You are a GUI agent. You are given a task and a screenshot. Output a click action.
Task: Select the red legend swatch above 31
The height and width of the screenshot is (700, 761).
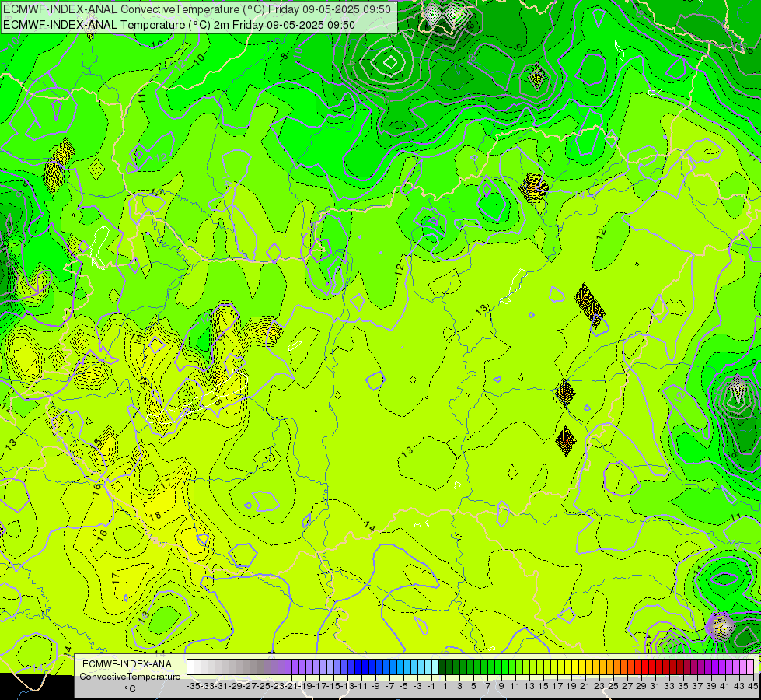[x=652, y=667]
